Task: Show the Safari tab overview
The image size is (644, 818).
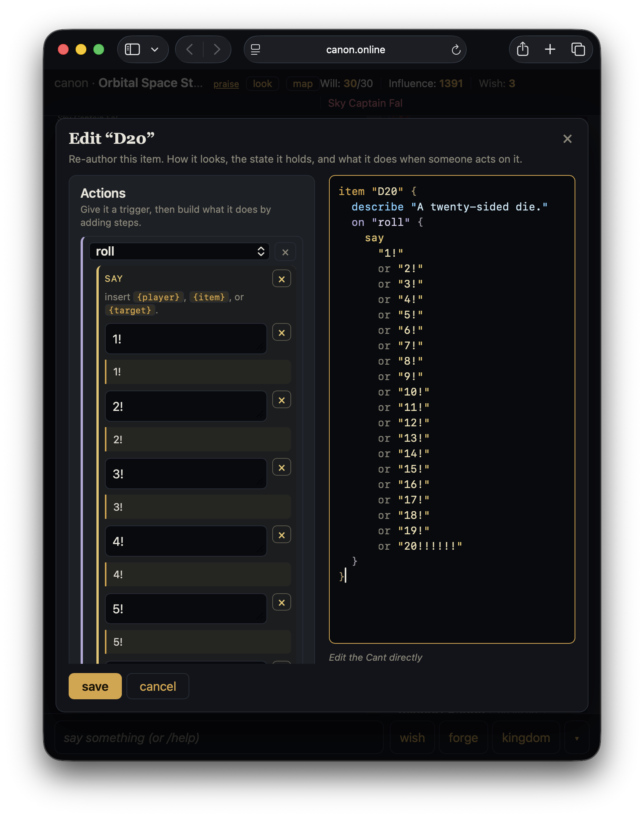Action: [578, 49]
